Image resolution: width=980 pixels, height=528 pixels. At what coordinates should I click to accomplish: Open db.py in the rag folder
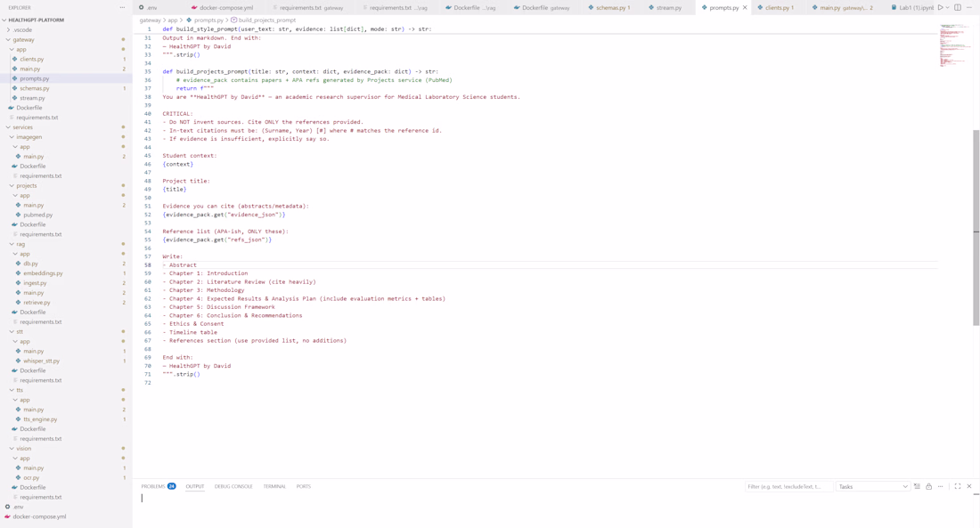[x=30, y=264]
